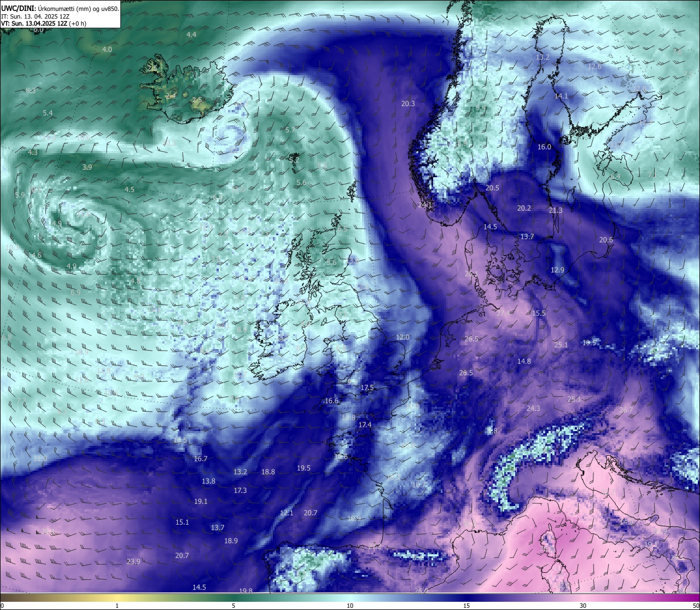Click the 16.6 value on the map
This screenshot has width=700, height=610.
click(x=331, y=400)
